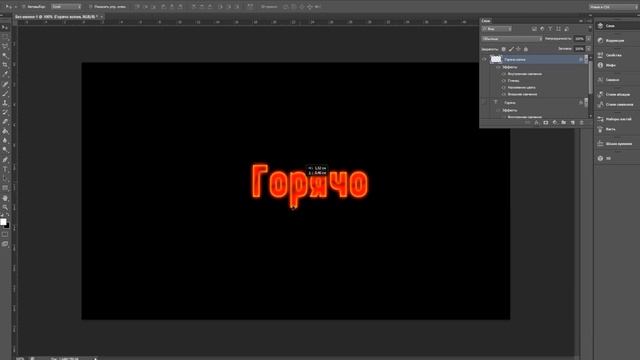Open the opacity slider arrow
Image resolution: width=640 pixels, height=360 pixels.
click(588, 39)
